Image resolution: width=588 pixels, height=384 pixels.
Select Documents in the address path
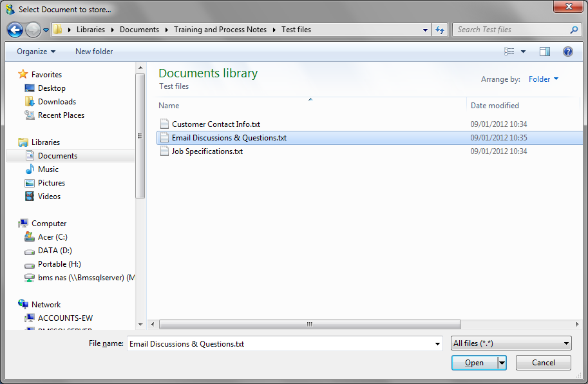pos(140,30)
